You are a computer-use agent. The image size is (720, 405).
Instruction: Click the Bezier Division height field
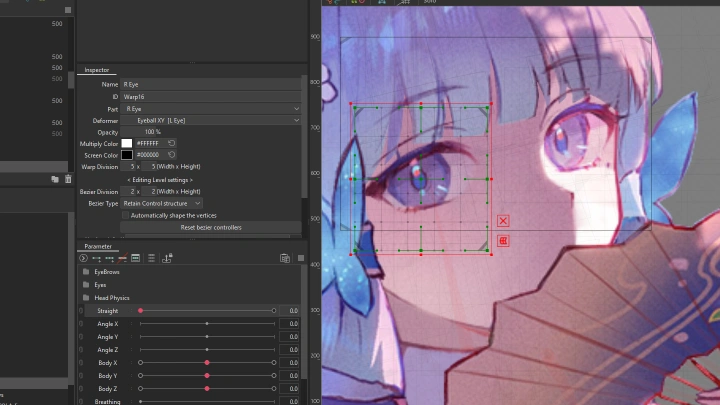click(x=148, y=191)
